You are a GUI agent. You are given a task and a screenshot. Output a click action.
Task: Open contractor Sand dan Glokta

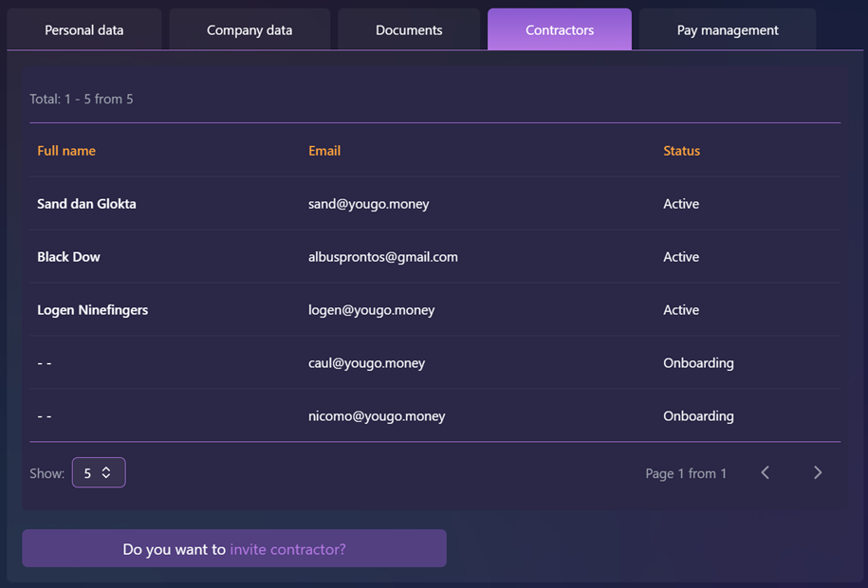point(86,204)
